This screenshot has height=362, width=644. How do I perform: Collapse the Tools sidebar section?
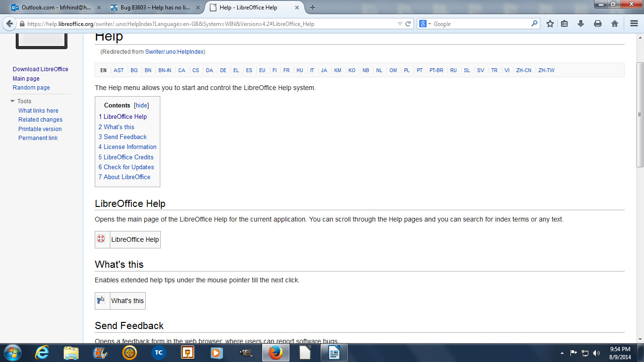13,101
